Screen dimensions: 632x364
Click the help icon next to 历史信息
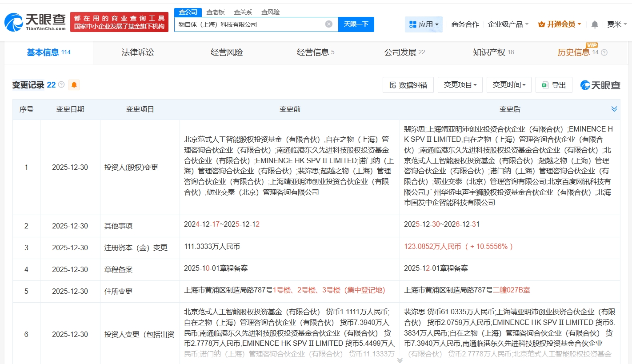coord(604,52)
